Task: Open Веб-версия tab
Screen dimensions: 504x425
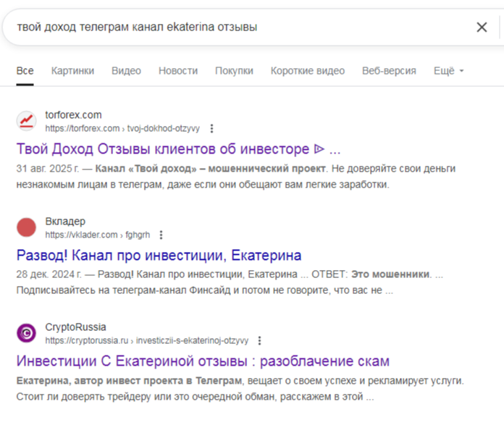Action: (389, 71)
